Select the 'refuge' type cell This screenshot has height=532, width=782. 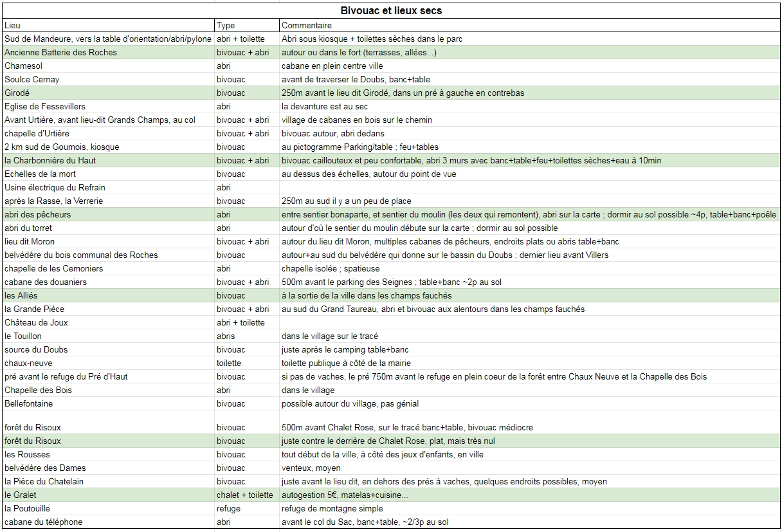coord(247,509)
